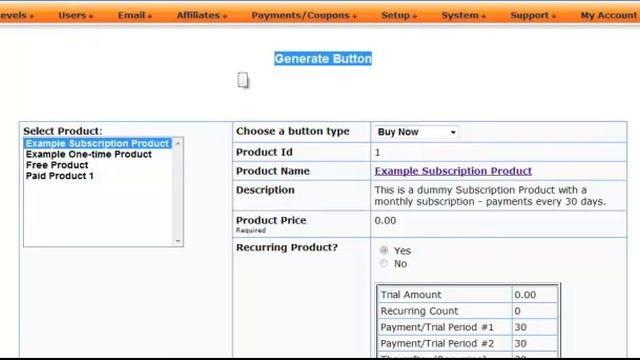Select No for Recurring Product
The width and height of the screenshot is (640, 360).
pos(384,263)
